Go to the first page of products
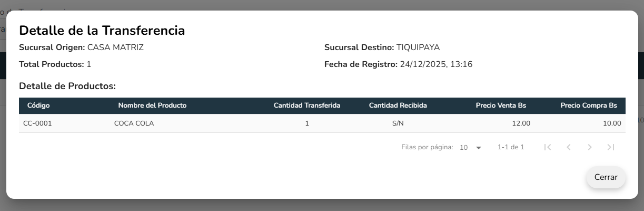The height and width of the screenshot is (211, 644). pyautogui.click(x=548, y=148)
